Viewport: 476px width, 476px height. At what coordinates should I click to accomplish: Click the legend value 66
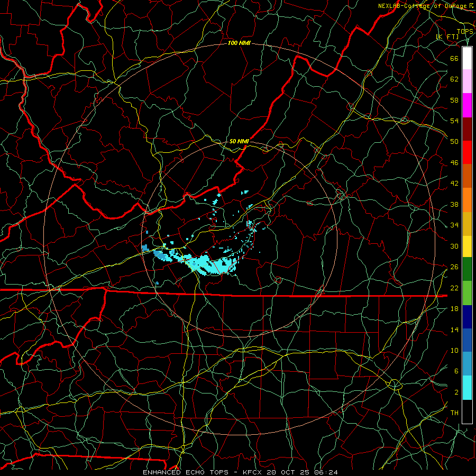coord(454,58)
